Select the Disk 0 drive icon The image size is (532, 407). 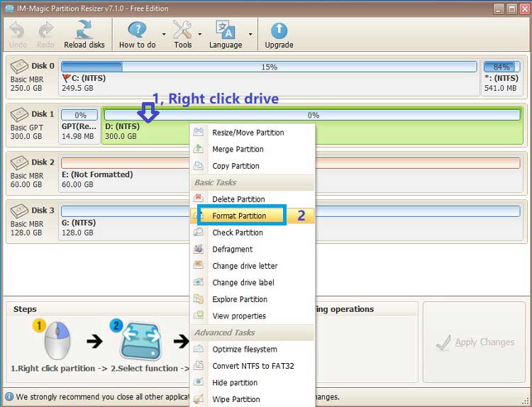19,67
